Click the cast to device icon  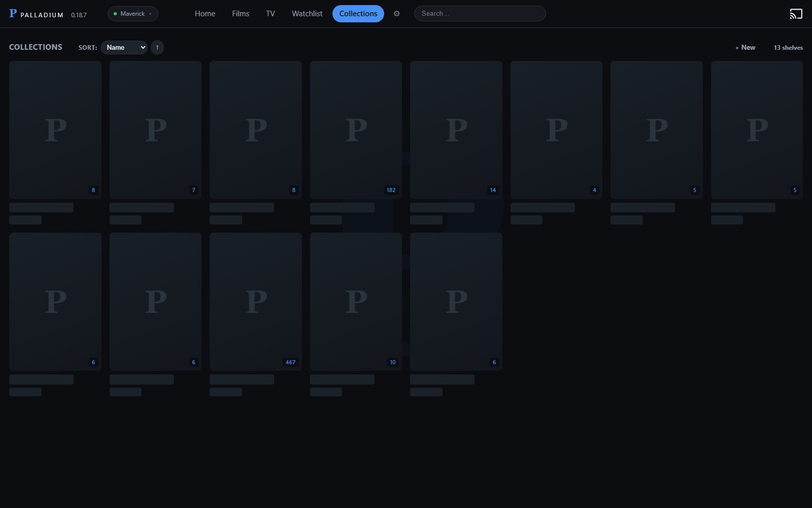pyautogui.click(x=796, y=14)
